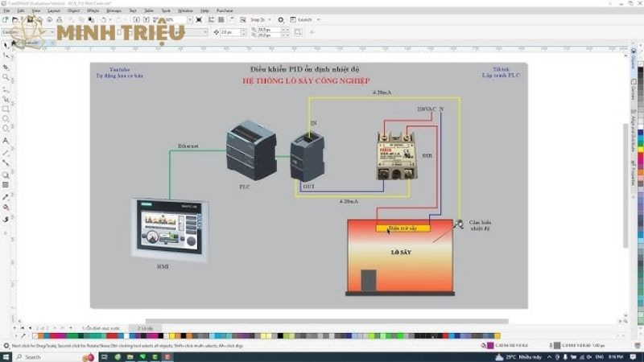Select the Text tool
The image size is (644, 362).
pyautogui.click(x=6, y=140)
